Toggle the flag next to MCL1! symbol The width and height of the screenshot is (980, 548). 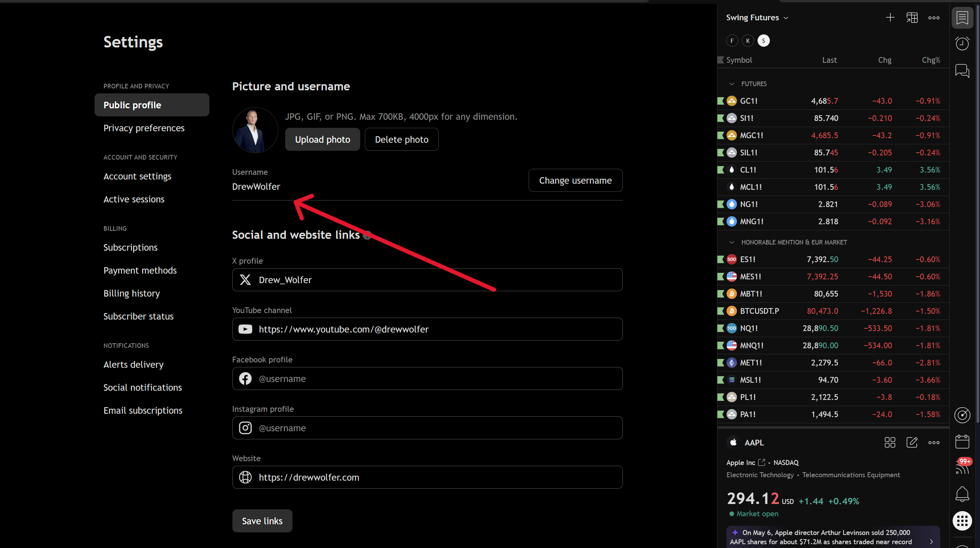[x=720, y=187]
